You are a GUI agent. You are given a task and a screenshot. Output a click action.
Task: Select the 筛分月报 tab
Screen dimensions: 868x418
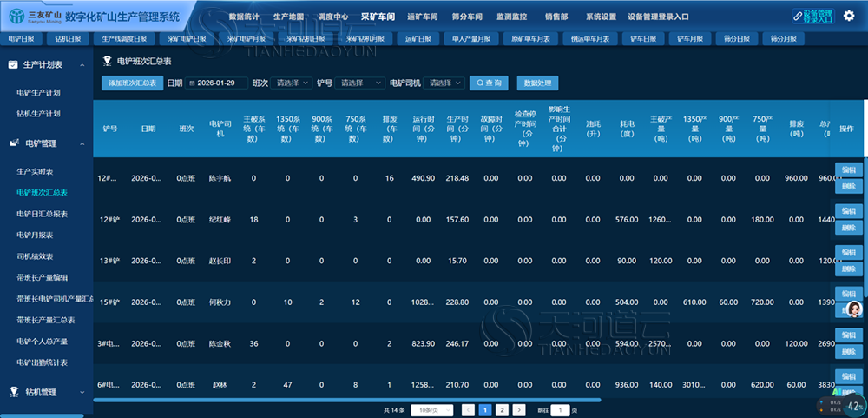(783, 39)
